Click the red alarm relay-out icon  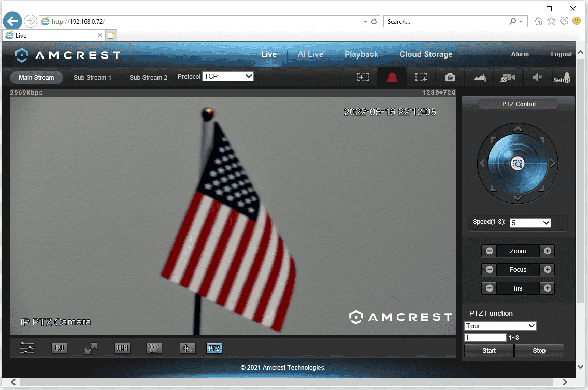point(392,77)
